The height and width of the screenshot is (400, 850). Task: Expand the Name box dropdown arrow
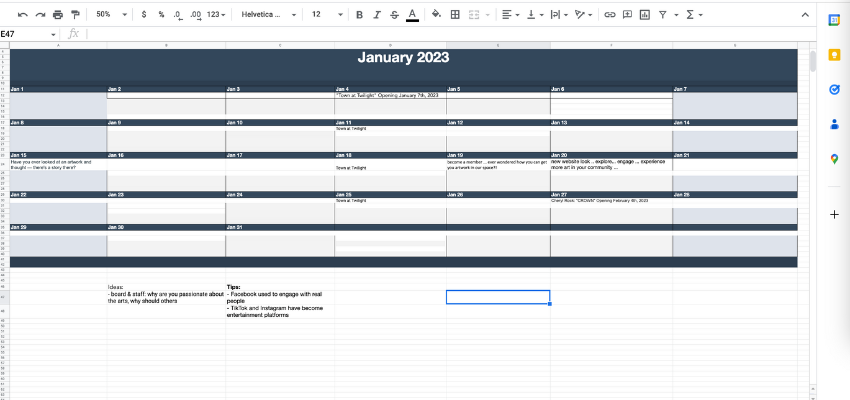[x=53, y=34]
